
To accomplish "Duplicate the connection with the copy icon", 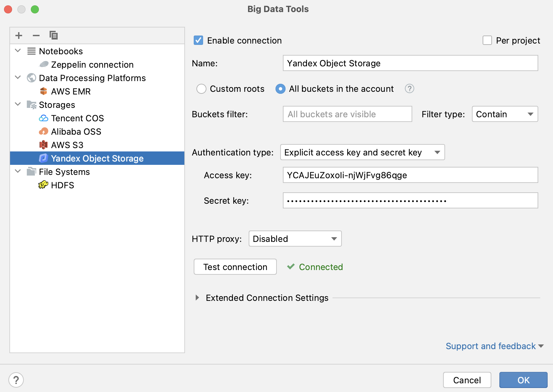I will point(54,35).
